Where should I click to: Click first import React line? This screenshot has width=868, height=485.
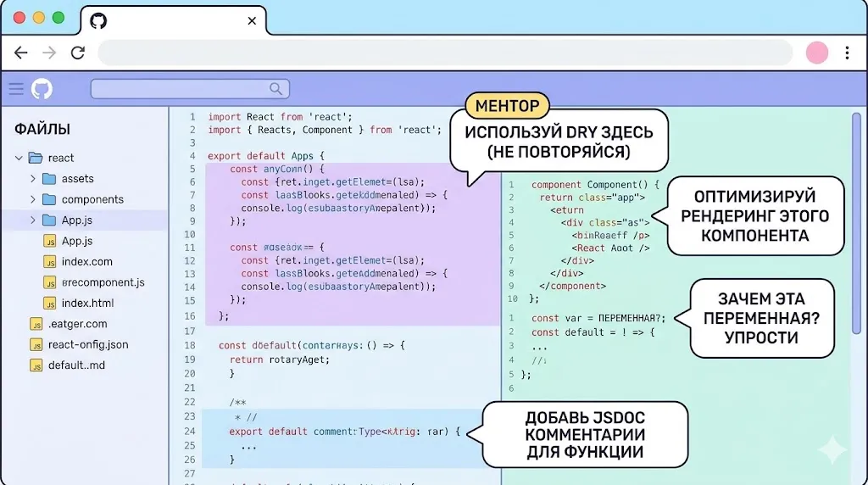click(x=280, y=117)
